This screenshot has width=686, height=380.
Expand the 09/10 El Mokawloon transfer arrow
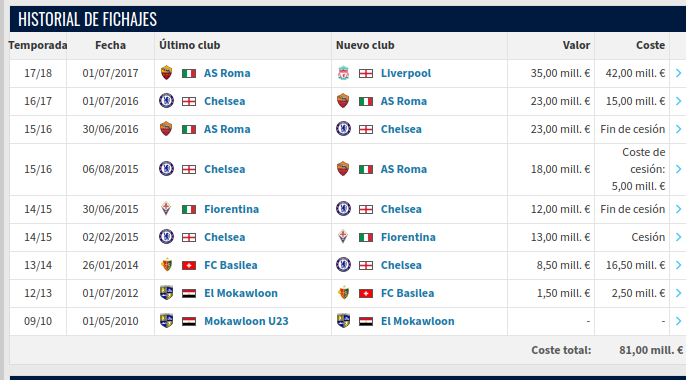tap(678, 321)
